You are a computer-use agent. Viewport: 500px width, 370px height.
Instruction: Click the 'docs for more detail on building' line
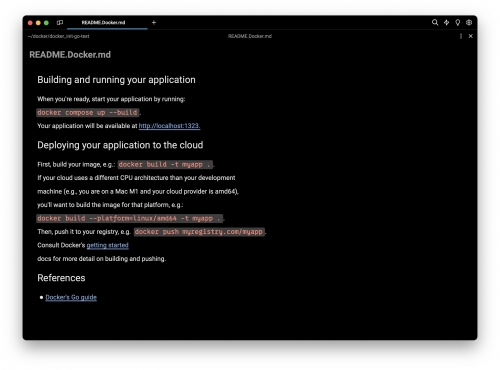click(102, 259)
